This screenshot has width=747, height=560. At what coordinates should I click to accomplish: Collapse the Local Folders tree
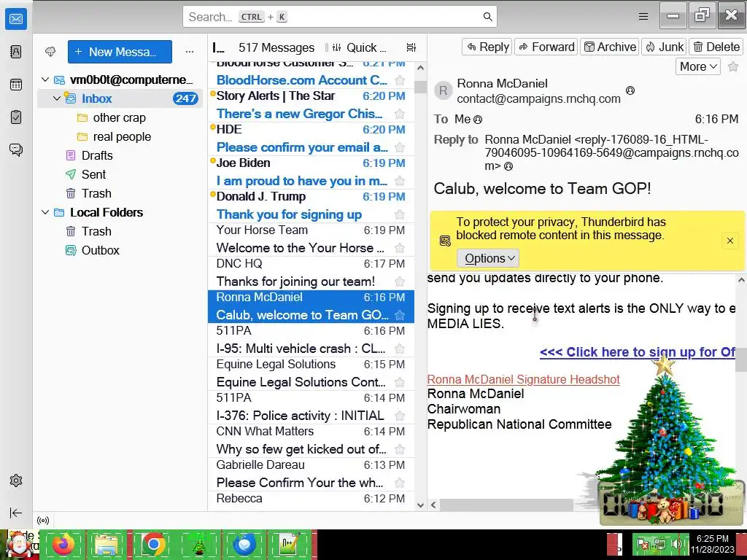45,212
